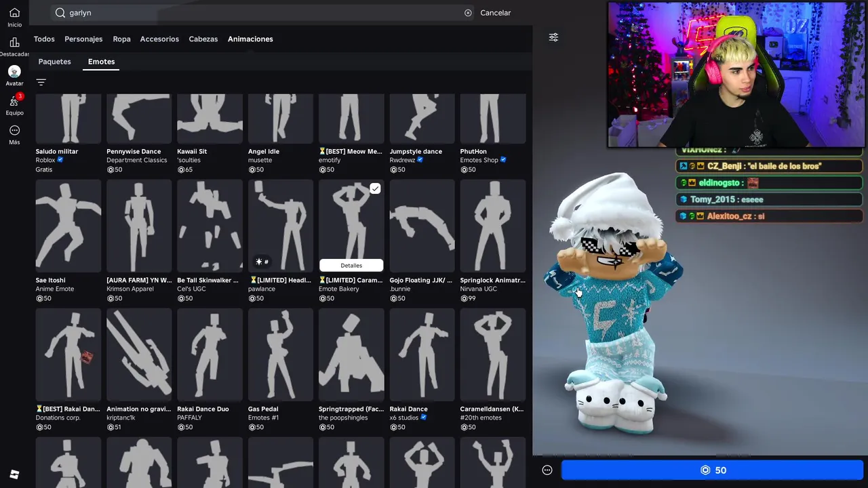Click the PhutHon emote title

pyautogui.click(x=473, y=152)
